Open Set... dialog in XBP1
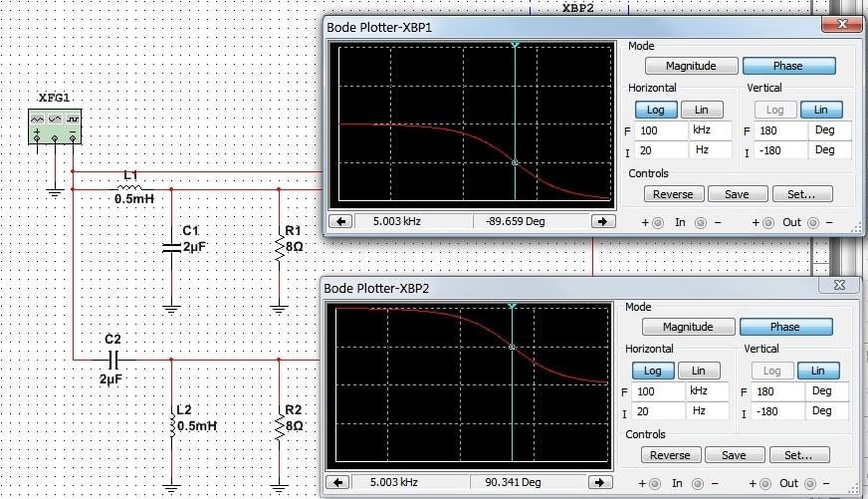This screenshot has width=868, height=499. point(802,194)
